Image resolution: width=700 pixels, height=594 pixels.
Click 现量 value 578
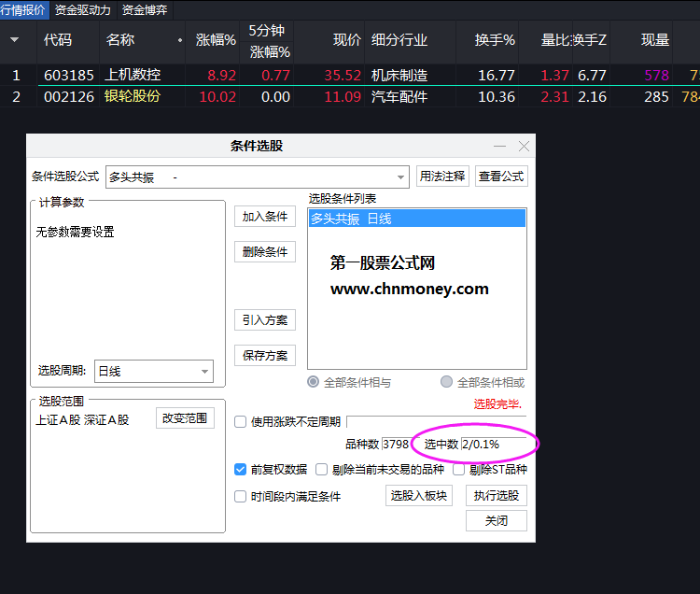coord(657,75)
